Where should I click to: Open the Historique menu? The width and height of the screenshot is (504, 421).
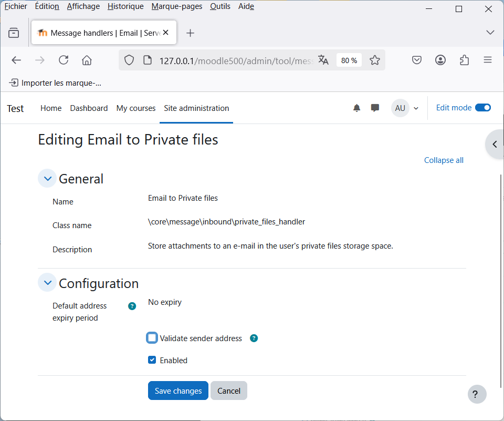click(x=125, y=6)
